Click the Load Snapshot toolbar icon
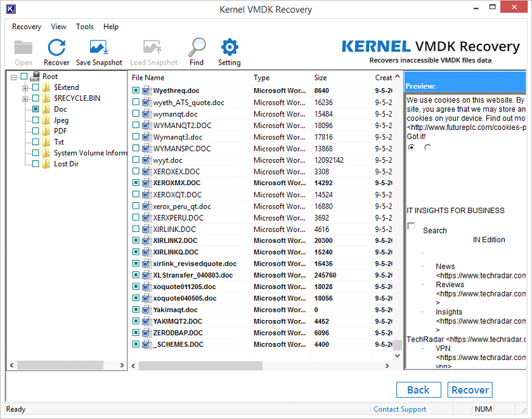The width and height of the screenshot is (532, 419). point(152,48)
